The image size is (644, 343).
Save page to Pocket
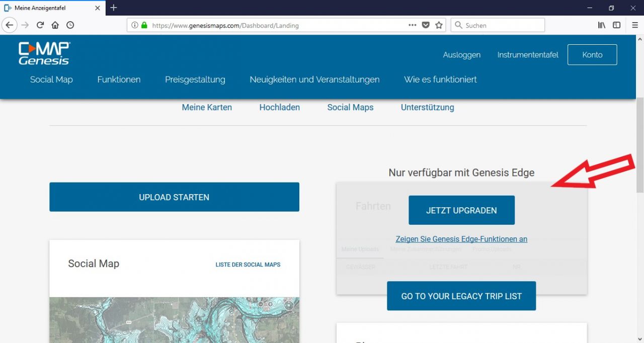click(x=426, y=25)
